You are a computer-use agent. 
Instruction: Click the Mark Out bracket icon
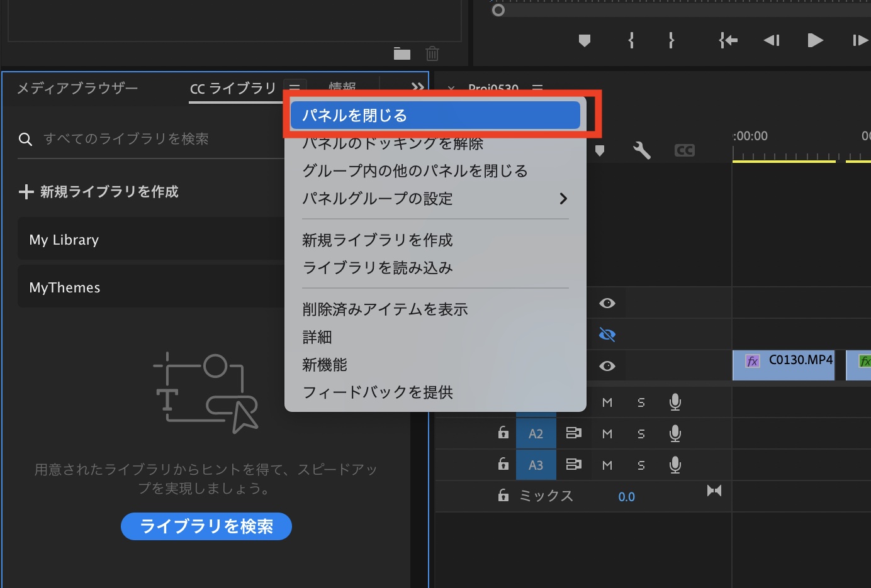coord(672,41)
